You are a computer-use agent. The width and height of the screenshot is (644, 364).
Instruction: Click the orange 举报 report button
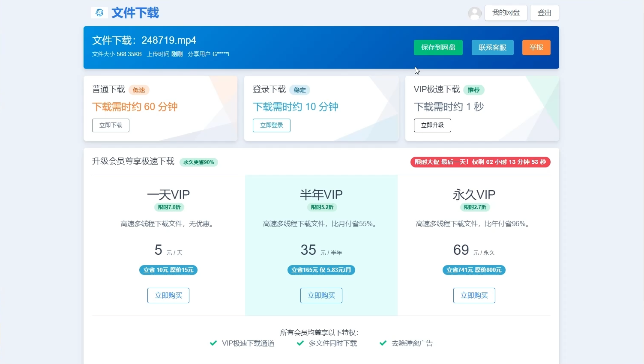pos(536,48)
